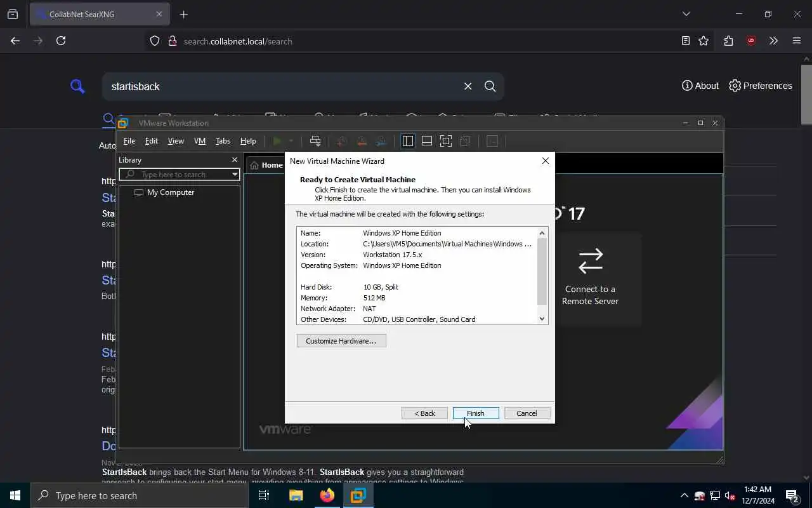Open the Tabs menu

click(223, 141)
